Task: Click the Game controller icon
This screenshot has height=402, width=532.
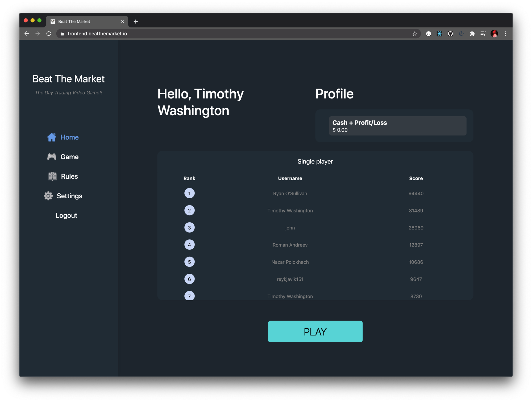Action: pos(52,157)
